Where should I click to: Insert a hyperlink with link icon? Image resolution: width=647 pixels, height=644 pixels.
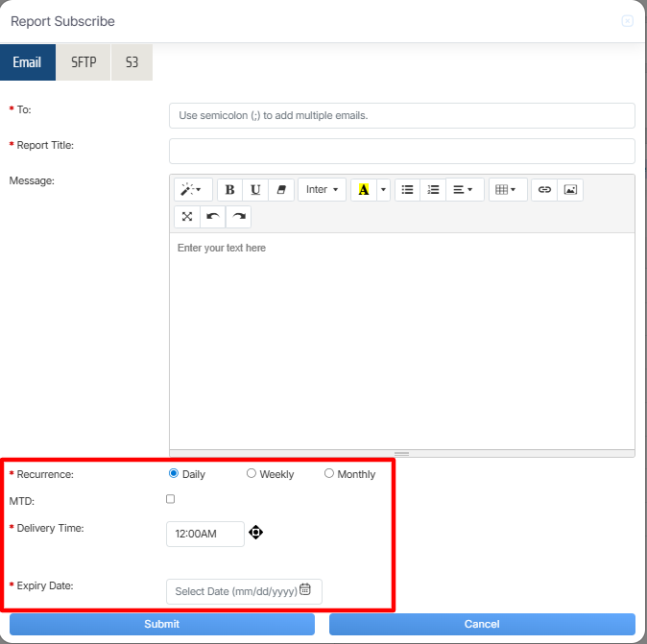pos(544,190)
